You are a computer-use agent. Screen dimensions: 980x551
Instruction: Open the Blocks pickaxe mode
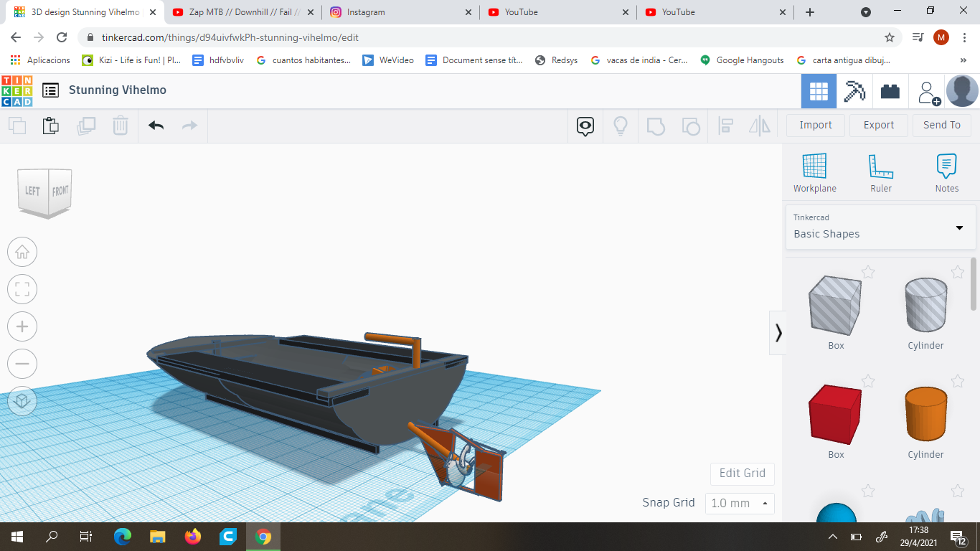click(x=854, y=91)
